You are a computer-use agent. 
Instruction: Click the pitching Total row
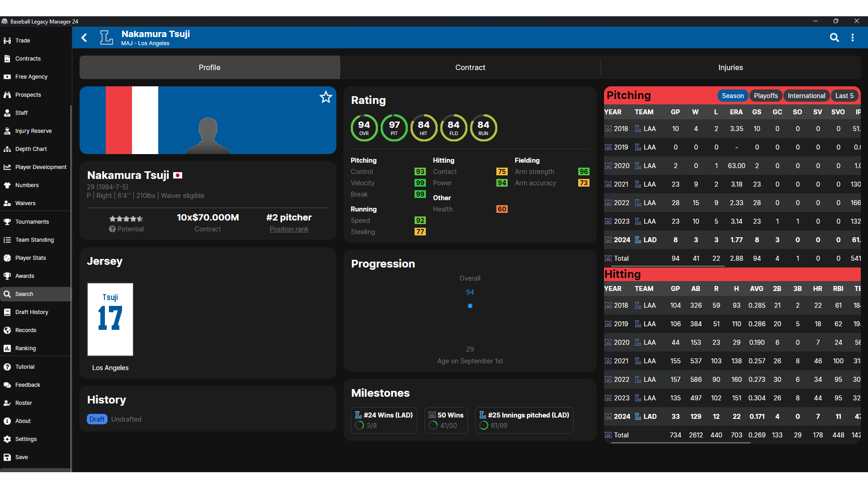click(732, 258)
